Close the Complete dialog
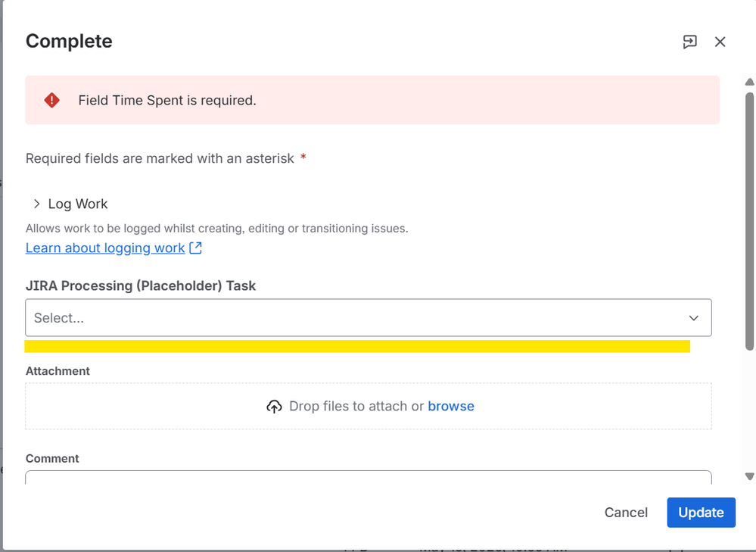 coord(720,42)
